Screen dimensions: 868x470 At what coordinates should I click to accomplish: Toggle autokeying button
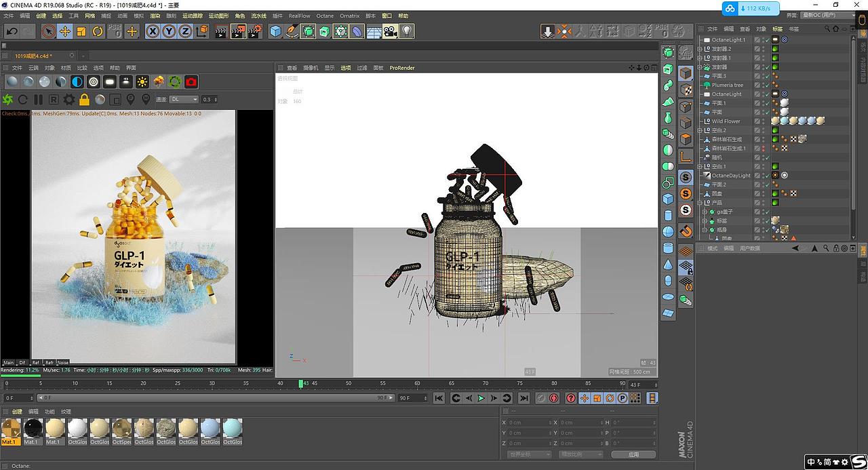pyautogui.click(x=554, y=398)
